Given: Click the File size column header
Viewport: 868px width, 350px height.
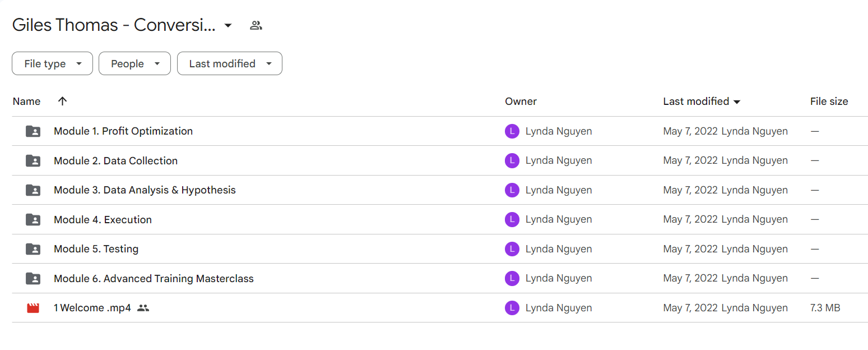Looking at the screenshot, I should (829, 102).
